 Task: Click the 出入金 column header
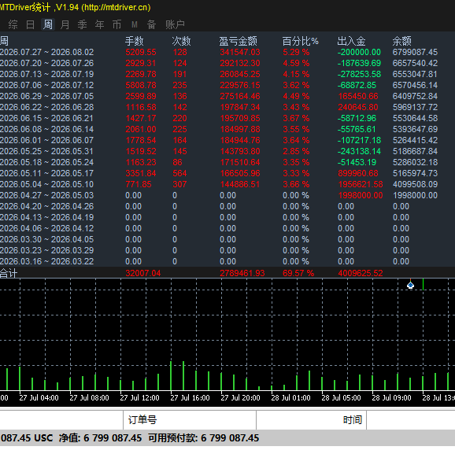click(351, 41)
